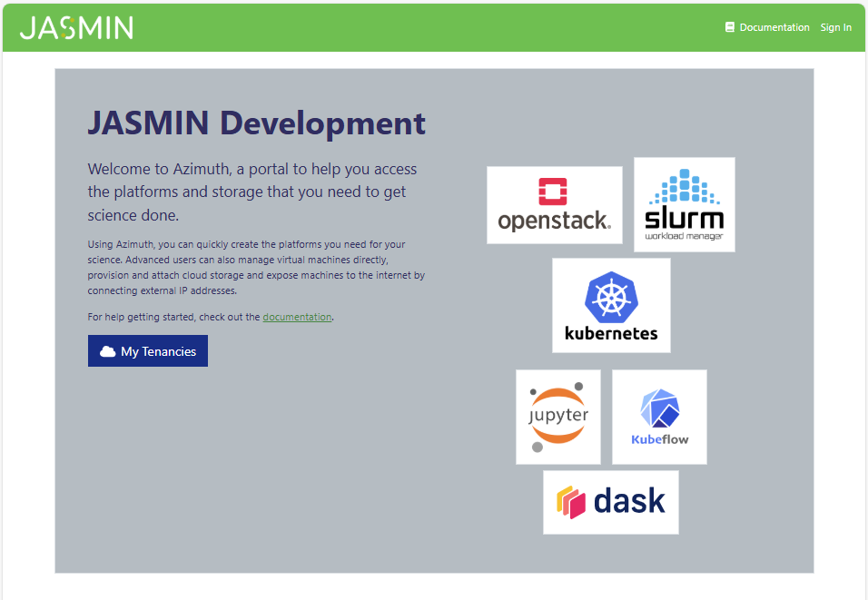Open the Documentation link in the top bar
868x600 pixels.
(x=774, y=27)
